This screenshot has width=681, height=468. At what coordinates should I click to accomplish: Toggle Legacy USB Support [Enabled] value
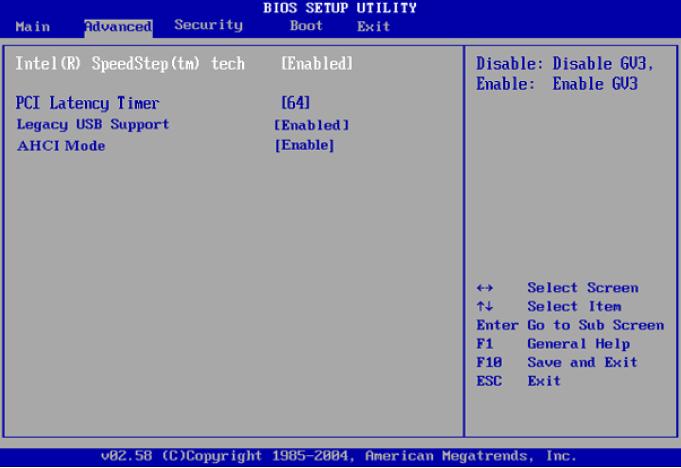(311, 125)
